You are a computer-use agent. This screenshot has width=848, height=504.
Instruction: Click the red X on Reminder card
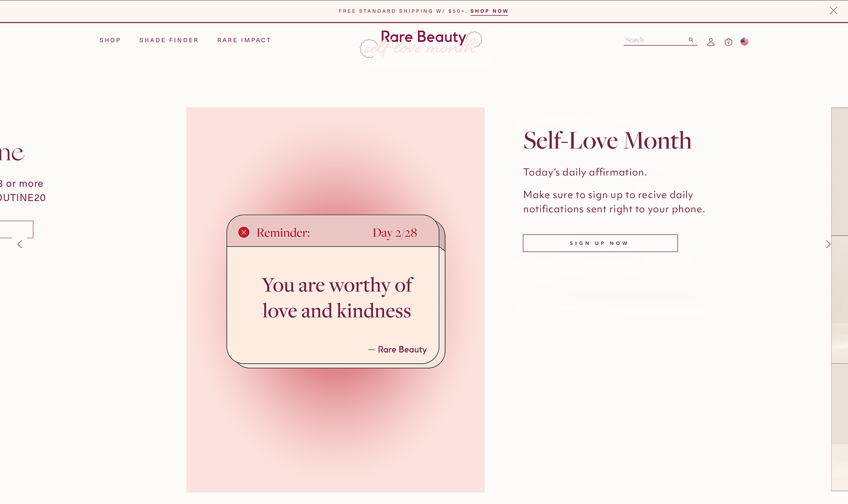[244, 232]
